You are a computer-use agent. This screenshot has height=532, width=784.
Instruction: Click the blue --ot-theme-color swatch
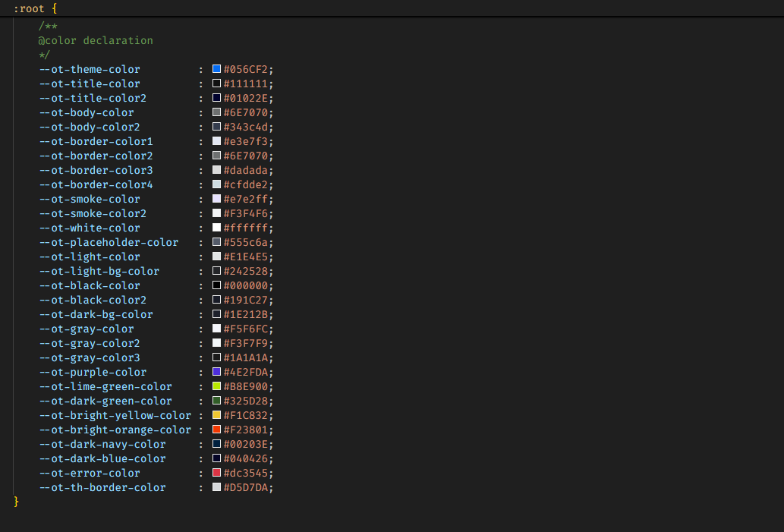click(216, 69)
